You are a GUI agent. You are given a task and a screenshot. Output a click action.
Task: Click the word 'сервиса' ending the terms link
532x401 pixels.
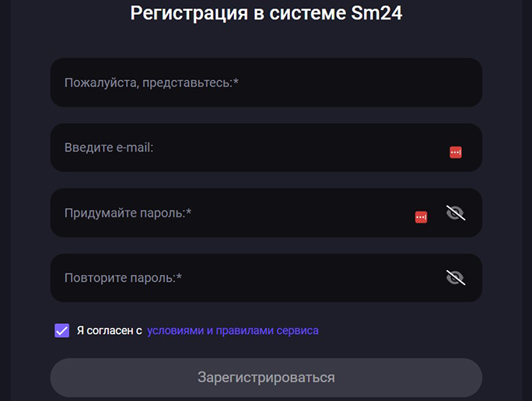(298, 330)
